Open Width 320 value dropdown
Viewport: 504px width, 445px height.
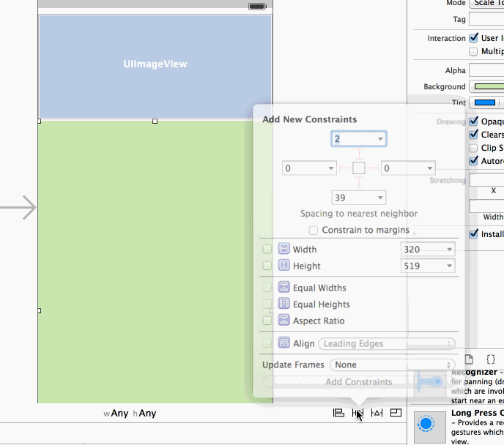449,249
